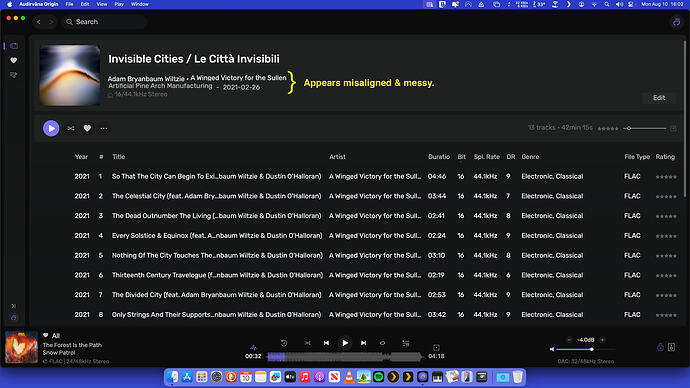690x388 pixels.
Task: Collapse the sidebar using the double-arrow icon
Action: pyautogui.click(x=14, y=306)
